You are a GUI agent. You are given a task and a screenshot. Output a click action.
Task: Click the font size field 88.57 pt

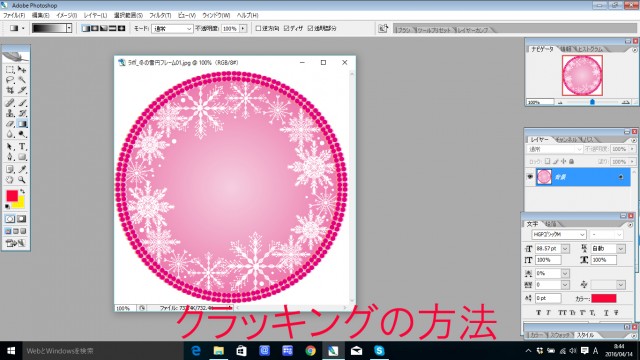coord(548,249)
